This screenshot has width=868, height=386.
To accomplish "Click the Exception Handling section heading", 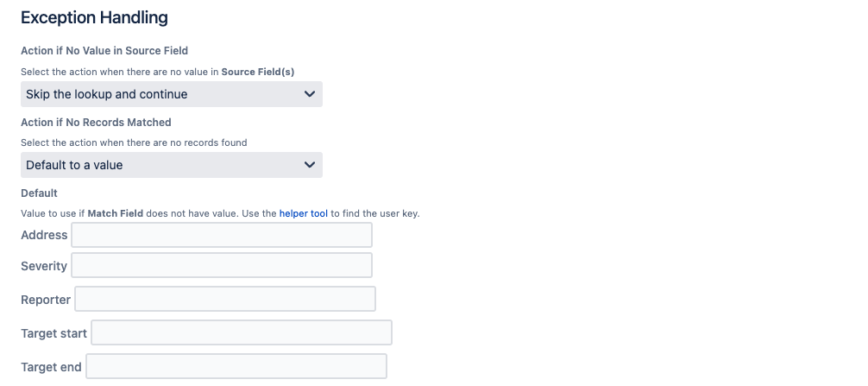I will coord(94,17).
